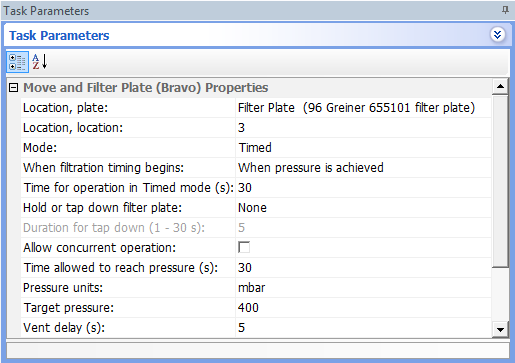
Task: Enable Allow concurrent operation checkbox
Action: (x=244, y=248)
